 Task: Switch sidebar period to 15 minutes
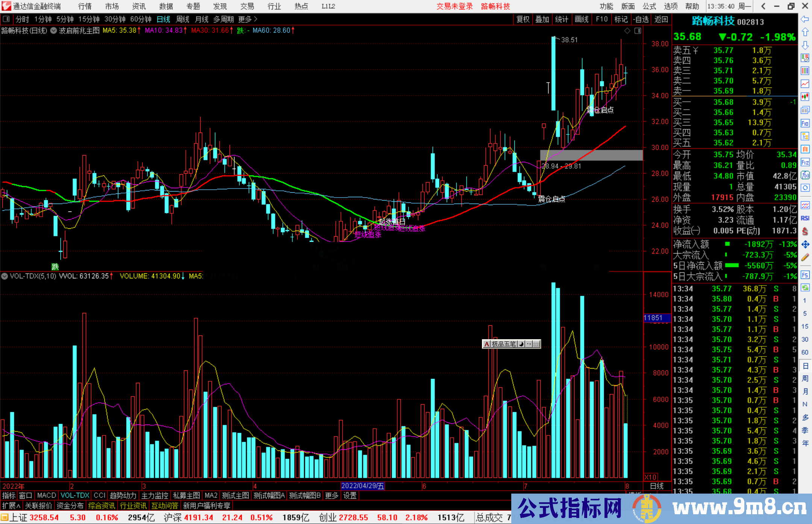[804, 326]
